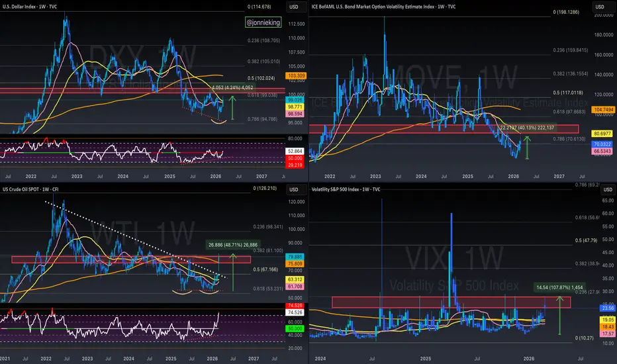Select the '4.052 (4.24%) 4,052' measurement label
617x364 pixels.
pyautogui.click(x=232, y=87)
